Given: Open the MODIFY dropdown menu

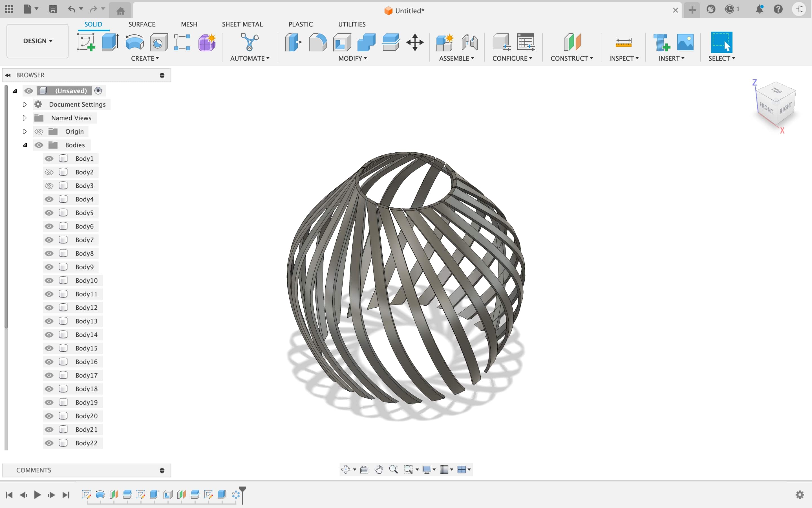Looking at the screenshot, I should [x=353, y=58].
